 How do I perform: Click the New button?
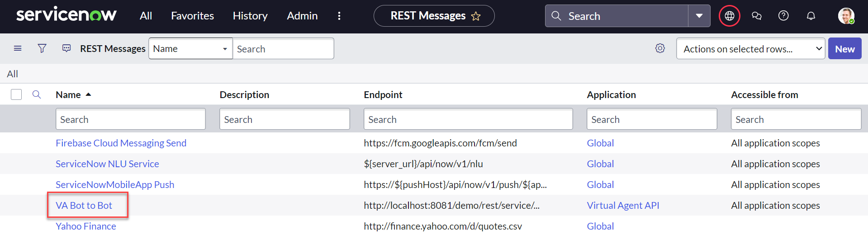pos(844,49)
